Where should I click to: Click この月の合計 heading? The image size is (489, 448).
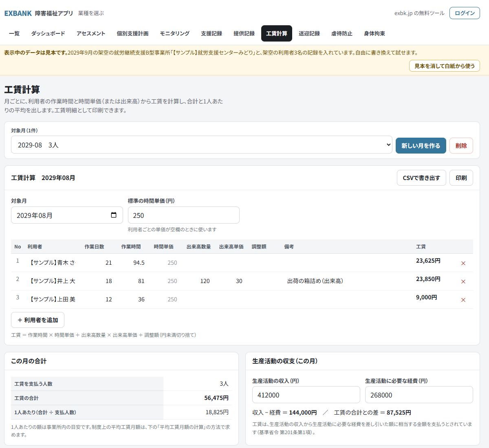click(x=29, y=361)
